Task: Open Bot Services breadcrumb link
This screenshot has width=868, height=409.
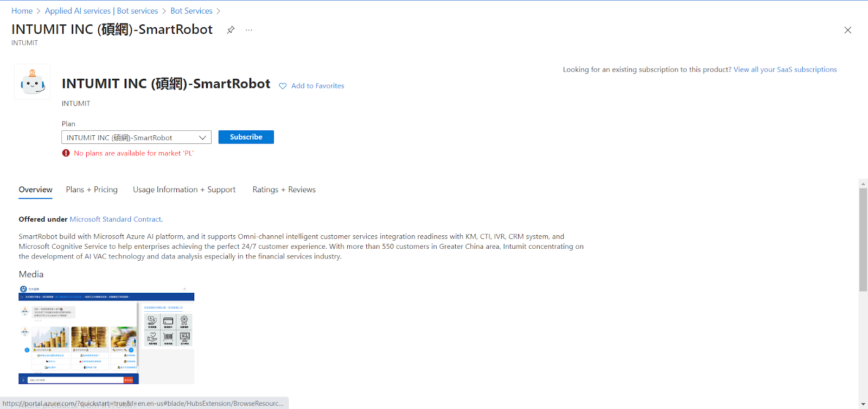Action: click(192, 11)
